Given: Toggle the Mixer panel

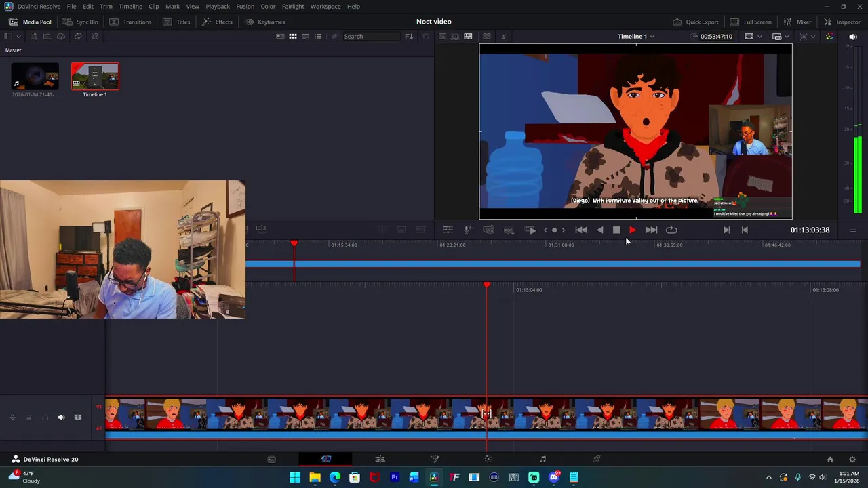Looking at the screenshot, I should coord(797,22).
